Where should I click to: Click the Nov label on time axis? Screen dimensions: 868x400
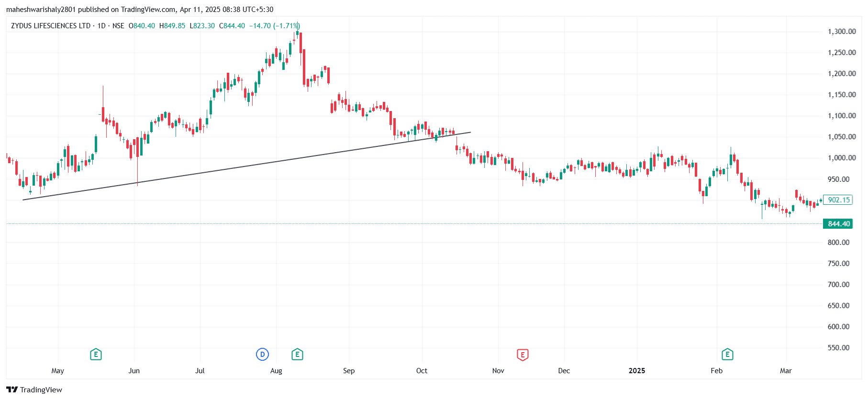point(498,371)
